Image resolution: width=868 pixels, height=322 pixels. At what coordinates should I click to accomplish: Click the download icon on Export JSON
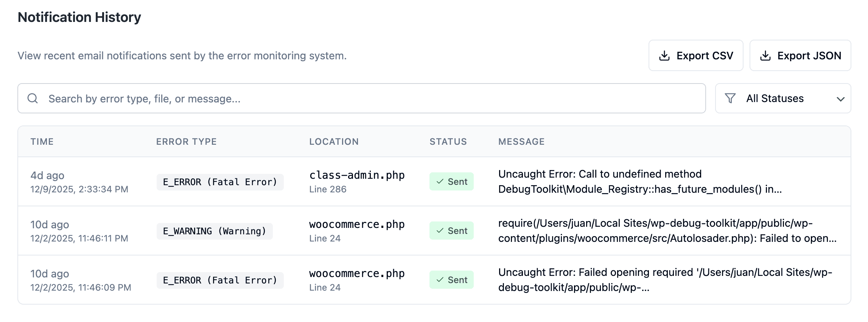pyautogui.click(x=765, y=56)
